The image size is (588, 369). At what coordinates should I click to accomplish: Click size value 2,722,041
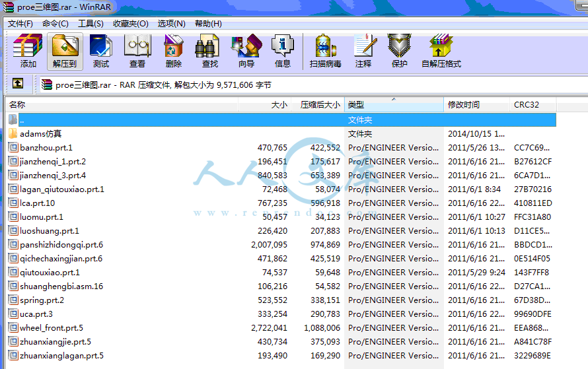coord(269,327)
